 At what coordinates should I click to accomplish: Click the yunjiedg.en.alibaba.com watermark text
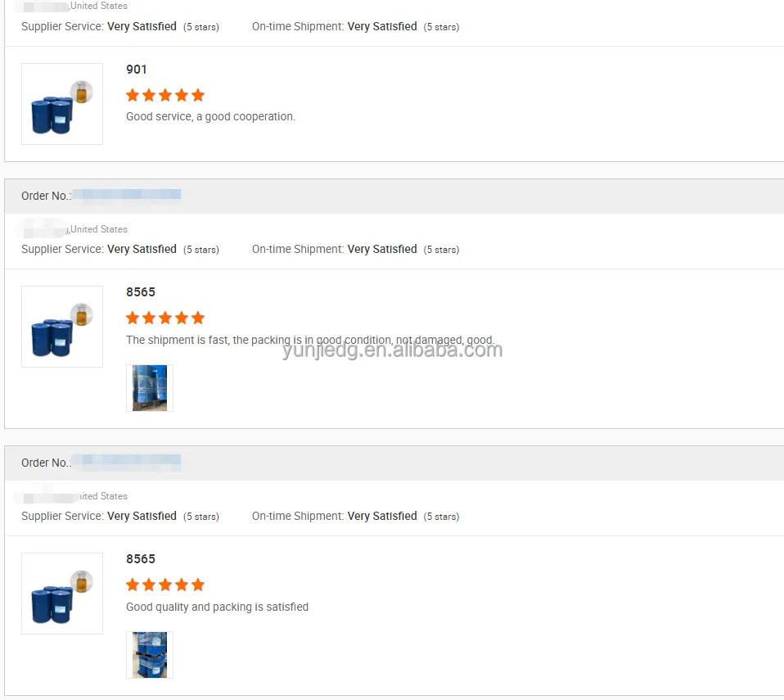(392, 350)
